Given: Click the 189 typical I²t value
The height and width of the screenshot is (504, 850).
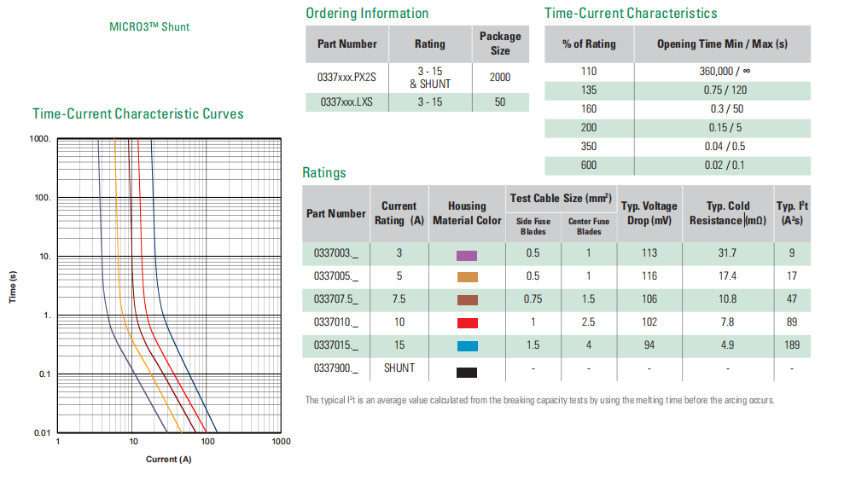Looking at the screenshot, I should (x=792, y=345).
